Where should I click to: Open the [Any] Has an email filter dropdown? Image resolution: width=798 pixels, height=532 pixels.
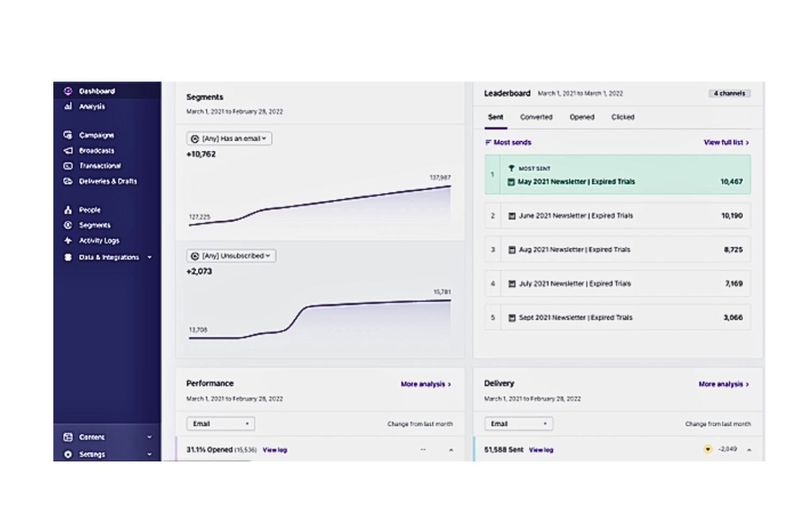point(229,139)
